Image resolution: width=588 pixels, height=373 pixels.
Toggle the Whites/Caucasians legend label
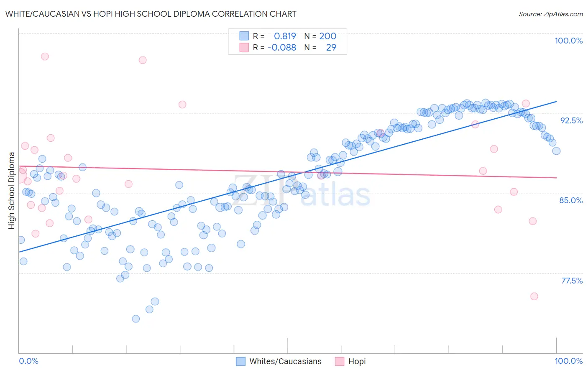[x=285, y=361]
